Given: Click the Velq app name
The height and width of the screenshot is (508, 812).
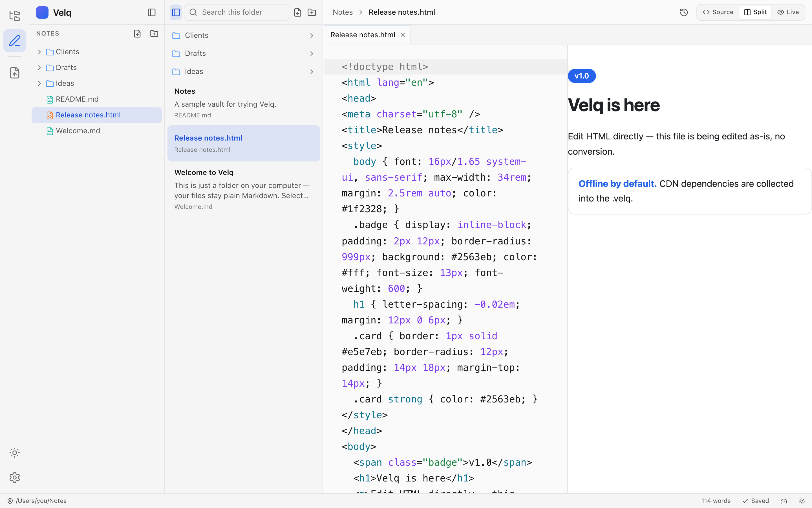Looking at the screenshot, I should (x=62, y=13).
